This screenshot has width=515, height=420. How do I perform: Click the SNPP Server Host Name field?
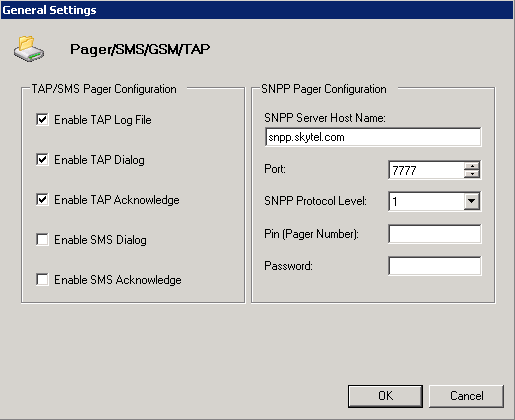373,137
